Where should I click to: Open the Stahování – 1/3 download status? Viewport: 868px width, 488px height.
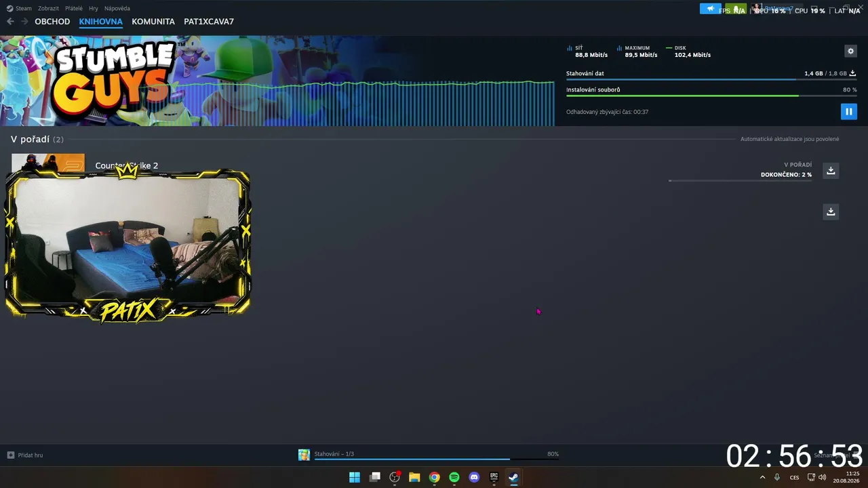point(334,454)
